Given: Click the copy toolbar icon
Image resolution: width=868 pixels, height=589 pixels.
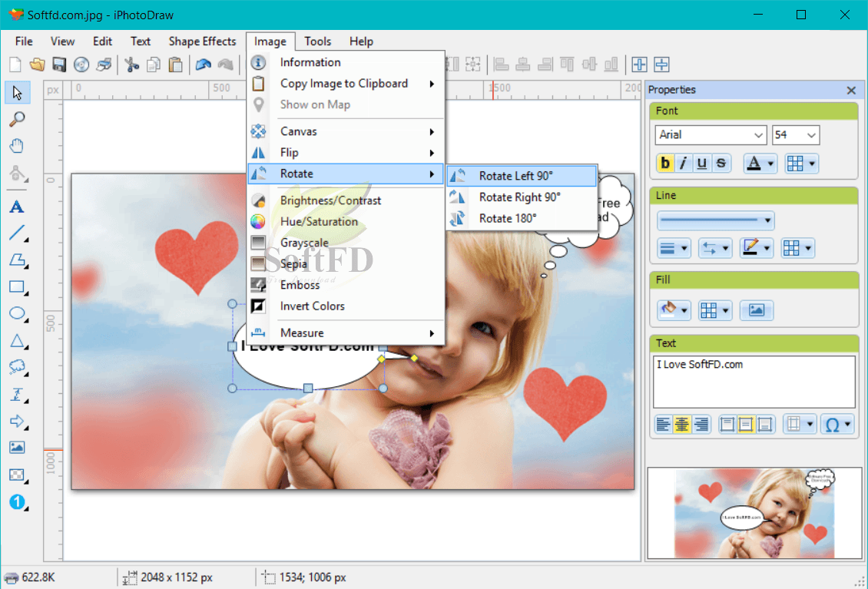Looking at the screenshot, I should [x=154, y=65].
